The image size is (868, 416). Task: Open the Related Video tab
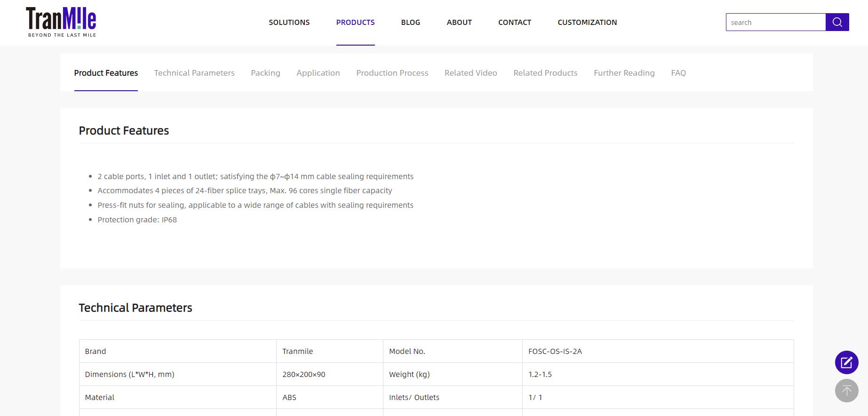pyautogui.click(x=470, y=73)
